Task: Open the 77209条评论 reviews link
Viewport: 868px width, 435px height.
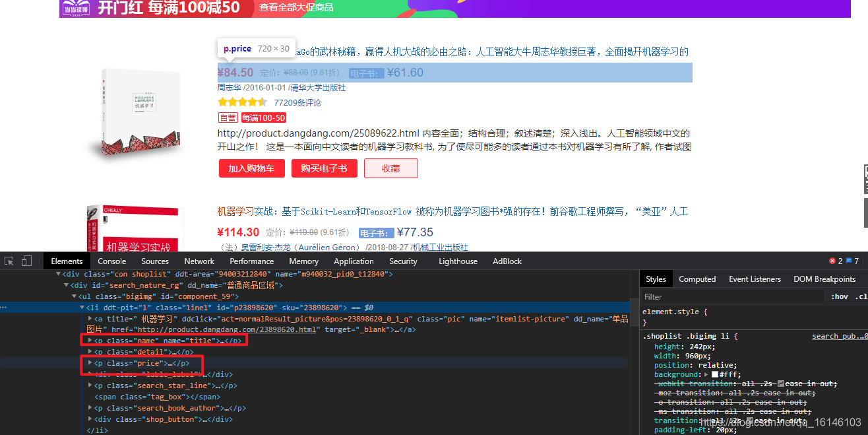Action: pyautogui.click(x=297, y=102)
